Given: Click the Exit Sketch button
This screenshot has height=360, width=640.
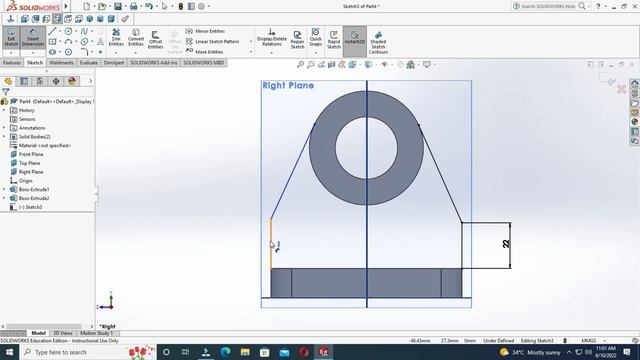Looking at the screenshot, I should click(x=11, y=37).
